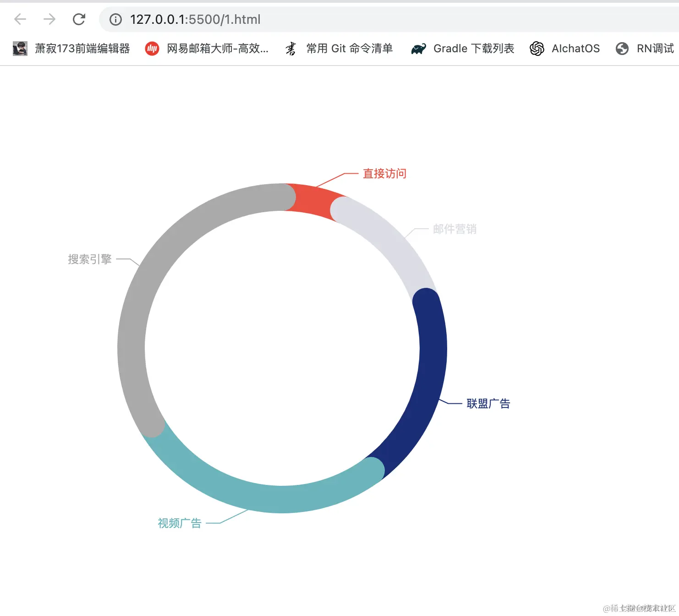679x616 pixels.
Task: Toggle highlight on 搜索引擎 label
Action: pyautogui.click(x=90, y=259)
